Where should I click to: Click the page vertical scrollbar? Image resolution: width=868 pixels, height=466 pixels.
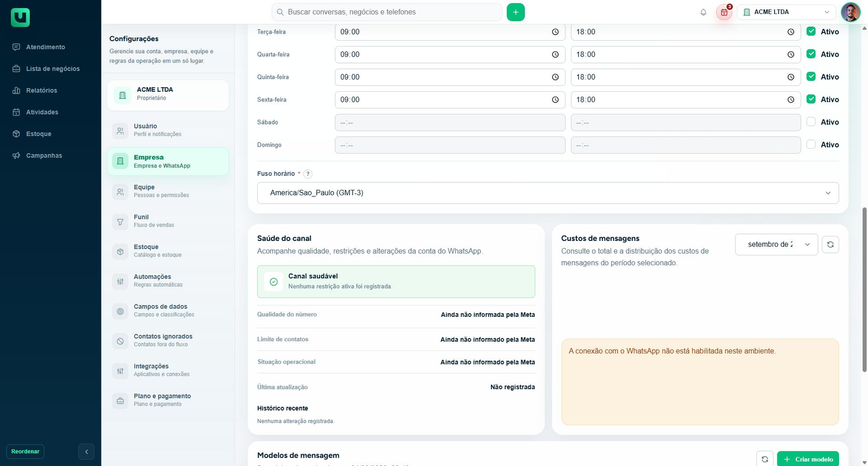tap(864, 289)
